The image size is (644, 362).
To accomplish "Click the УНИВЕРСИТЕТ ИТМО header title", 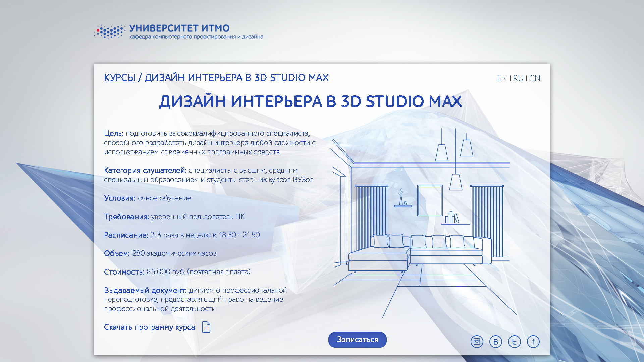I will coord(179,28).
